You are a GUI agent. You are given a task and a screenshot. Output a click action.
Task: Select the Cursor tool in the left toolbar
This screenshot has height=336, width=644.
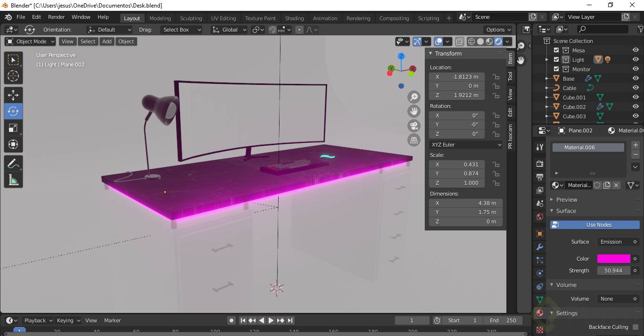(13, 75)
